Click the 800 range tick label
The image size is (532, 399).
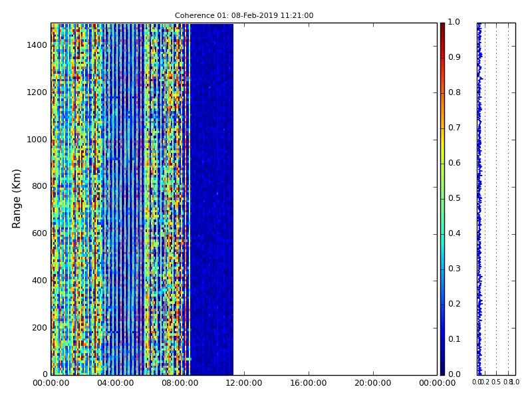[x=39, y=186]
